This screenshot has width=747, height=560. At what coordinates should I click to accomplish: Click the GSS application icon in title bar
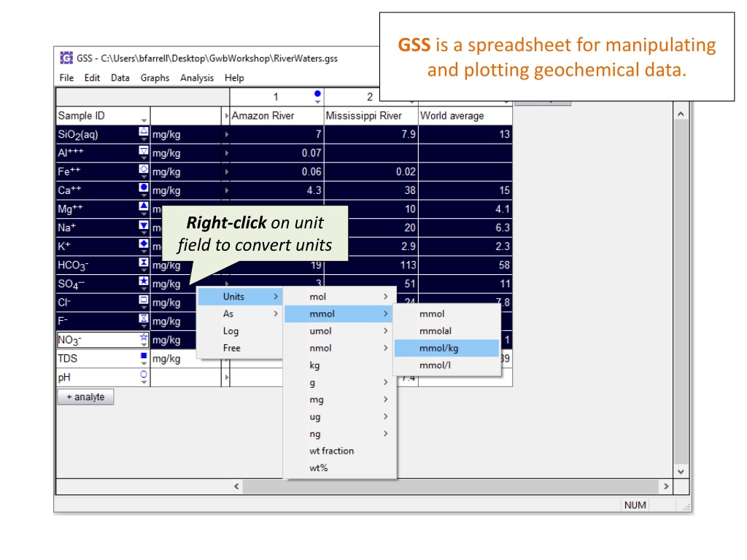click(66, 58)
